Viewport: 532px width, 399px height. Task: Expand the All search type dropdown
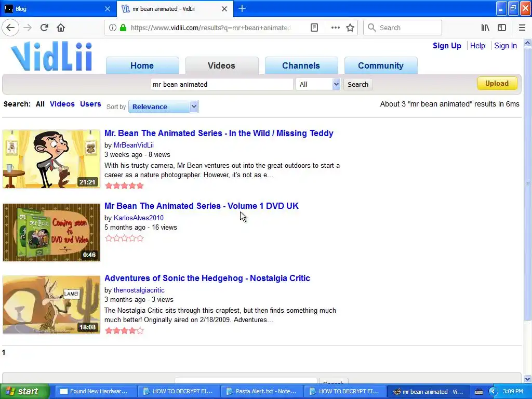click(318, 84)
